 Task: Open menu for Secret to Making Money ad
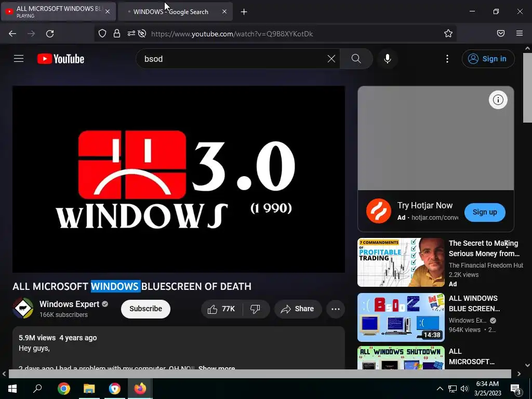point(507,243)
